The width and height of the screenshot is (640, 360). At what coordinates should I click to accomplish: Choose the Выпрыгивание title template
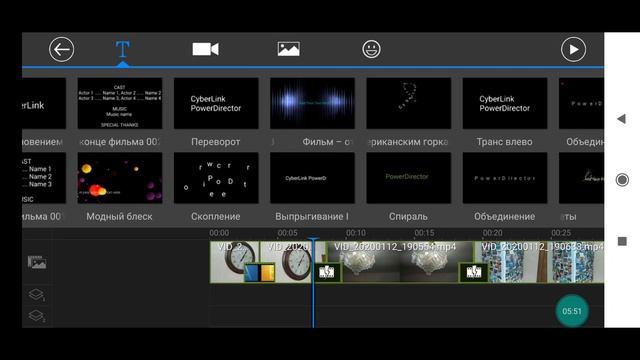(x=312, y=178)
